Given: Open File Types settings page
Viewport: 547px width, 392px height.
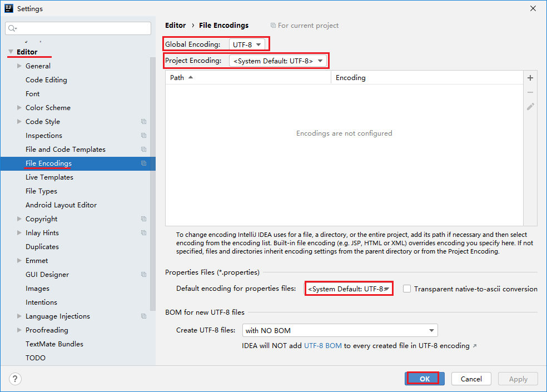Looking at the screenshot, I should (41, 191).
